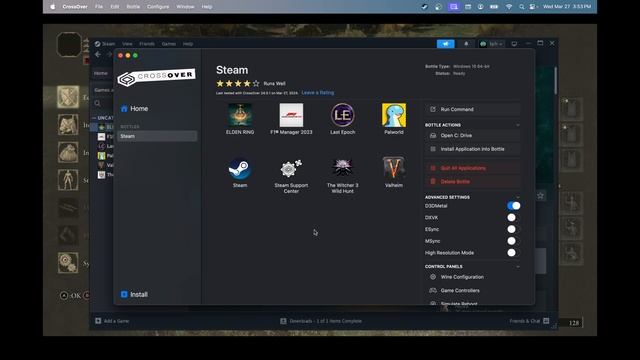Open Steam's Friends menu

(x=147, y=44)
